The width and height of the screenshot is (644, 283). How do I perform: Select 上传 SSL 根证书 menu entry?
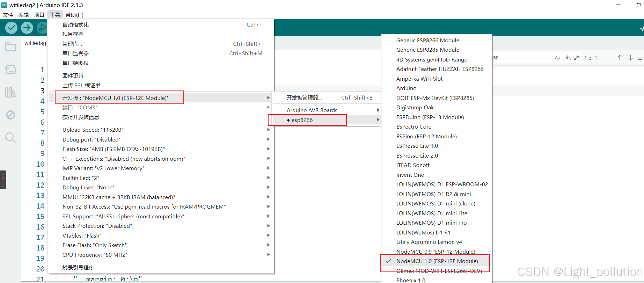[161, 86]
